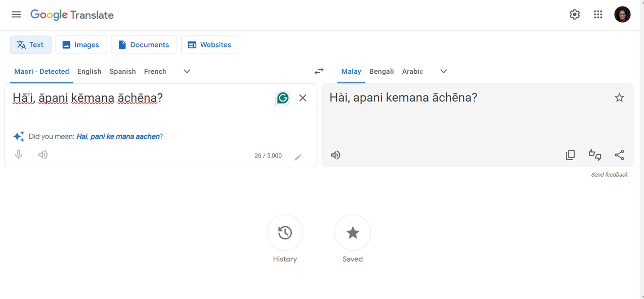Screen dimensions: 644x299
Task: Select Arabic as target language
Action: pos(412,71)
